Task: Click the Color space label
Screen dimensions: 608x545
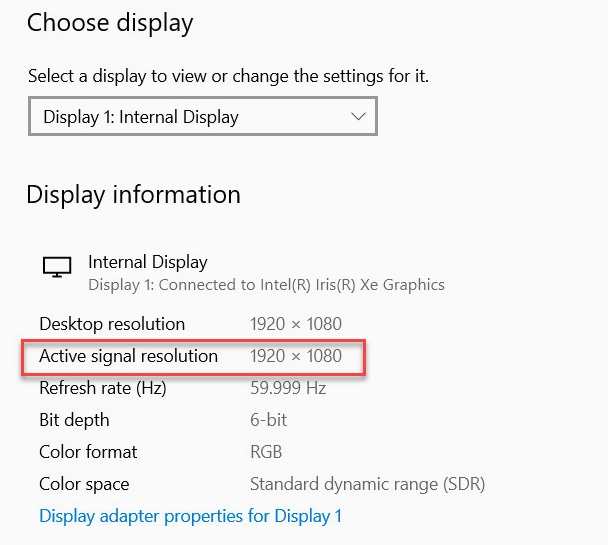Action: click(84, 485)
